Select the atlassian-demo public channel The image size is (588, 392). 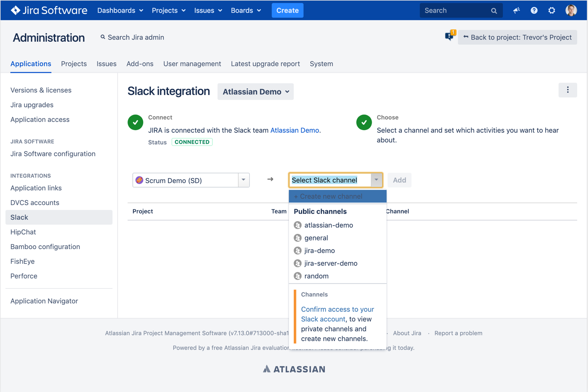coord(329,225)
